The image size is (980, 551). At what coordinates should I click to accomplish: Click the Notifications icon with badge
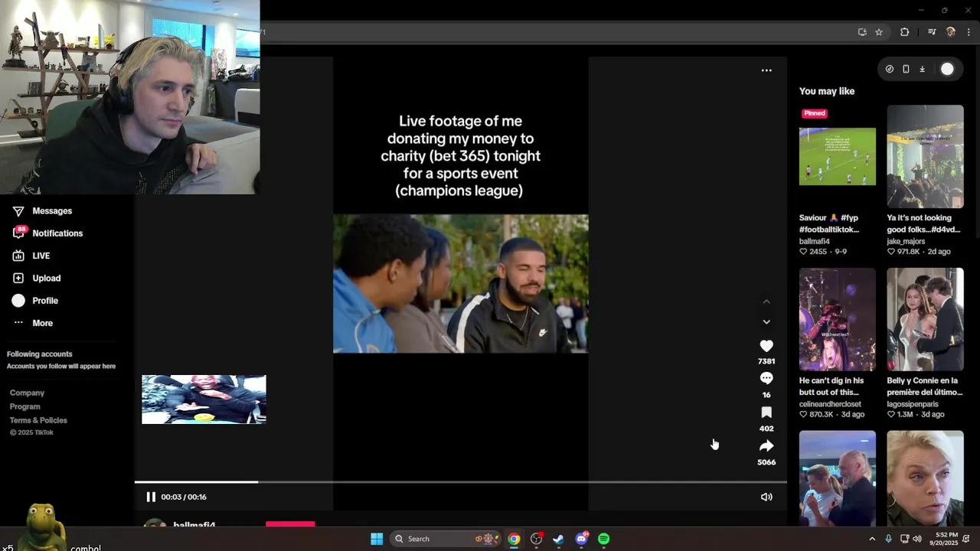18,233
